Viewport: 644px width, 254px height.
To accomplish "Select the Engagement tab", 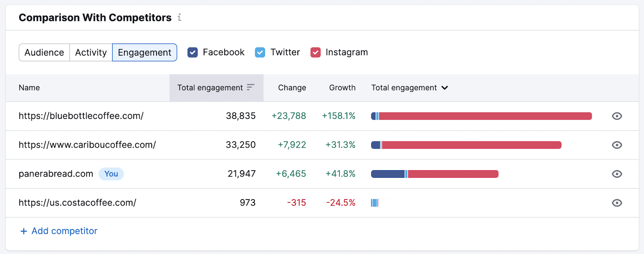I will [144, 52].
